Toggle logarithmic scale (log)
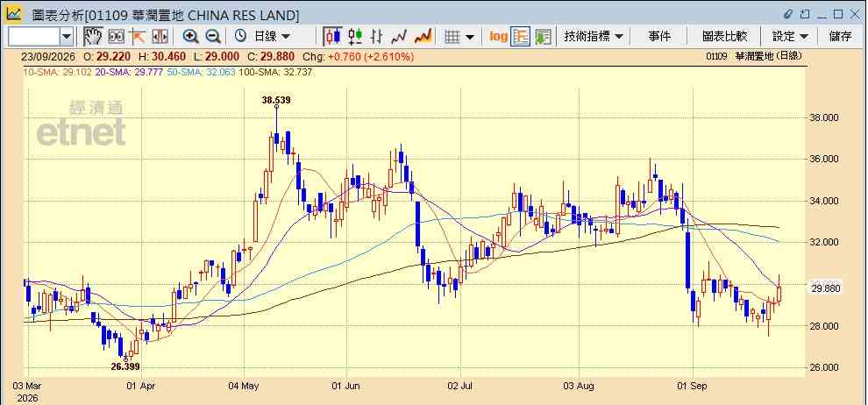The height and width of the screenshot is (405, 868). 498,37
